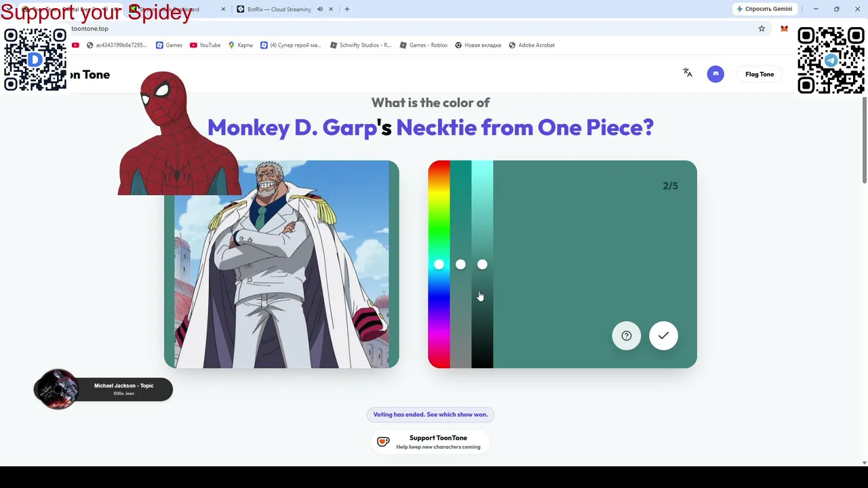Viewport: 868px width, 488px height.
Task: Click Спросить Gemini button
Action: (764, 9)
